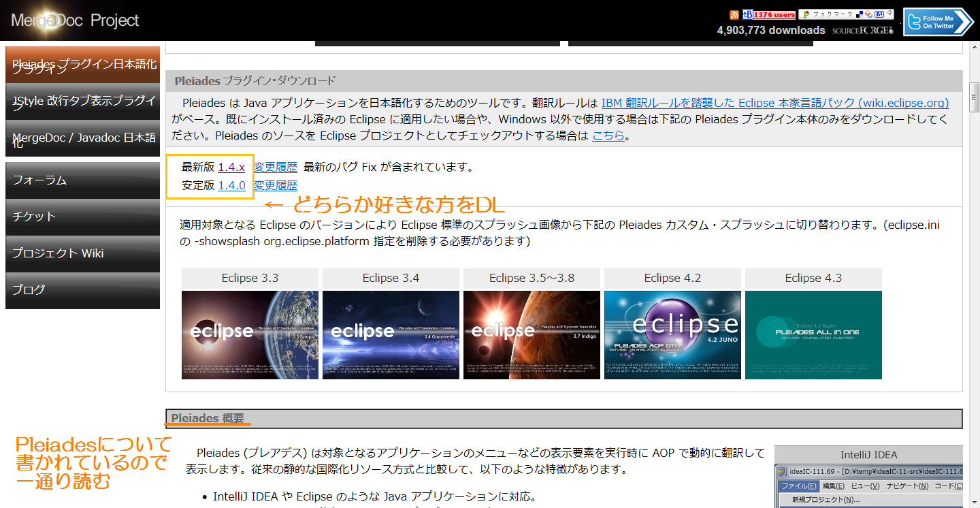Click the IntelliJ IDEA screenshot image

[868, 486]
